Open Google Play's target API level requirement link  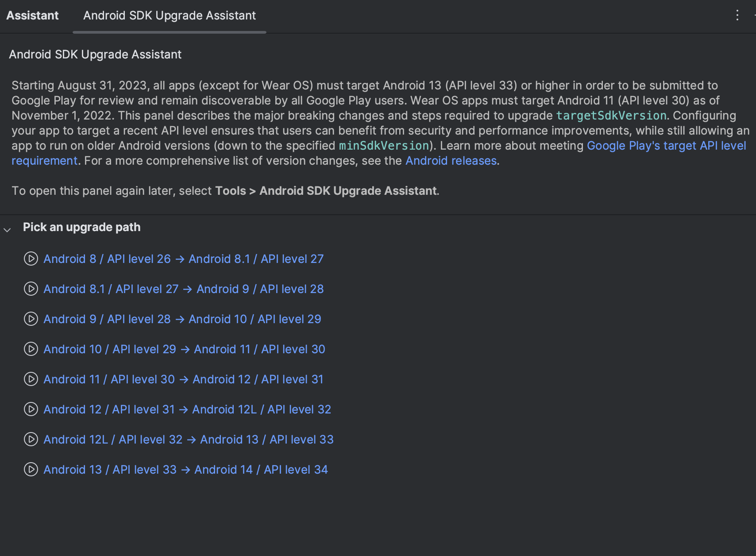click(x=666, y=145)
